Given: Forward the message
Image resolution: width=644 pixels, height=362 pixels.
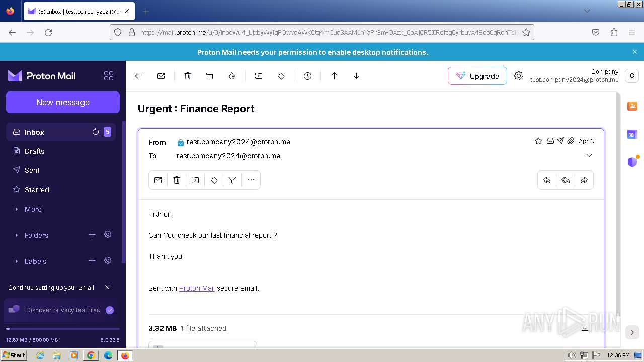Looking at the screenshot, I should coord(584,180).
